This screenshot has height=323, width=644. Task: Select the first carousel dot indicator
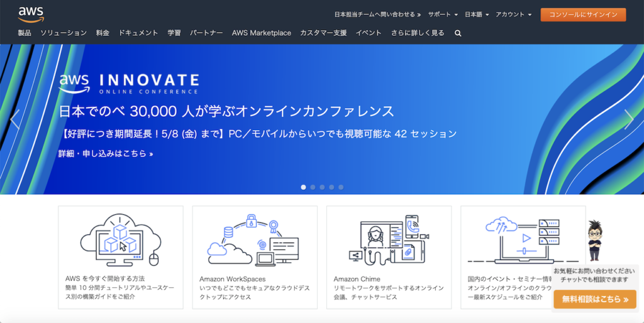[304, 187]
